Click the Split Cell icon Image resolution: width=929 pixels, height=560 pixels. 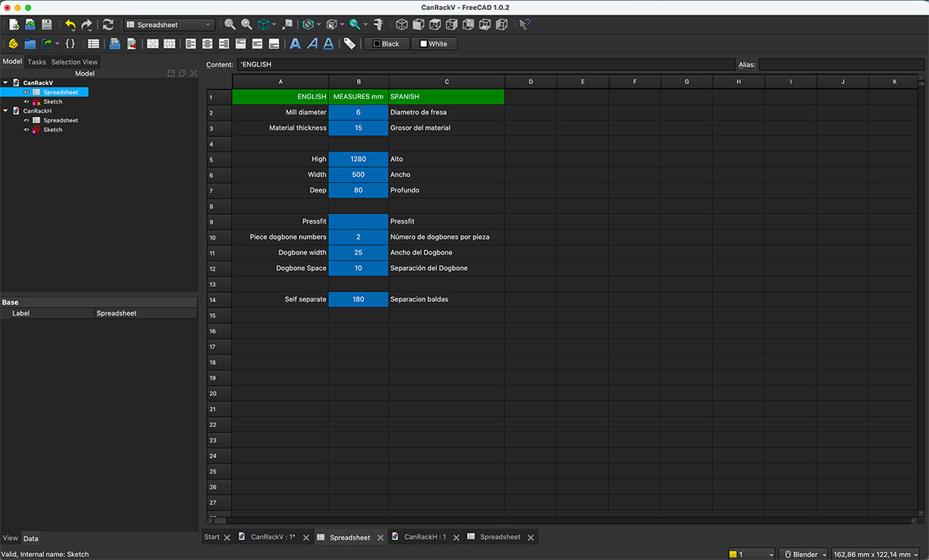point(170,44)
